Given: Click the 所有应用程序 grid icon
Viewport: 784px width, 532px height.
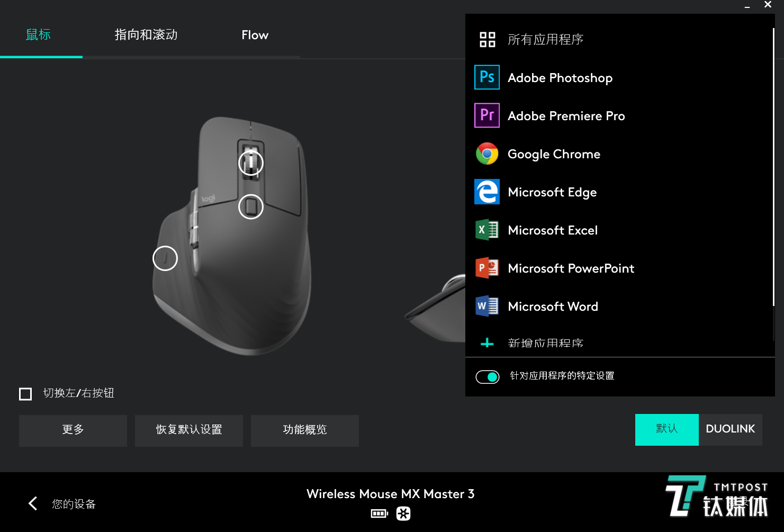Looking at the screenshot, I should tap(487, 40).
